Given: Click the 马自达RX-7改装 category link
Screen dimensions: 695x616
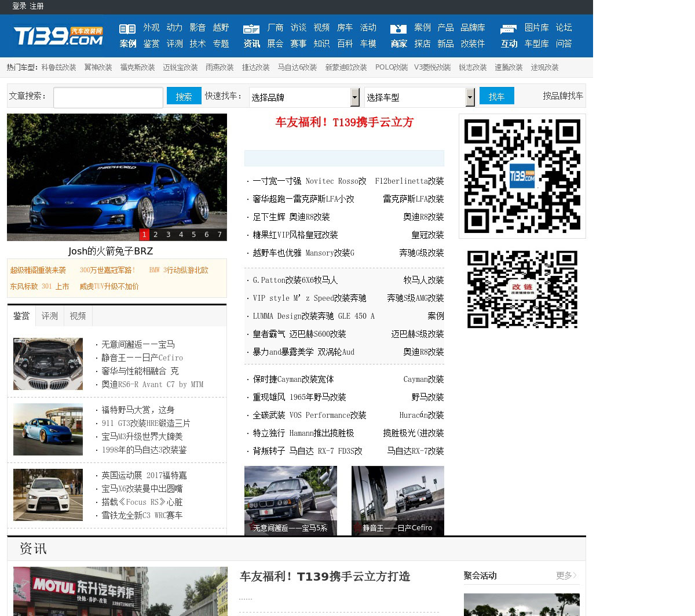Looking at the screenshot, I should click(415, 451).
